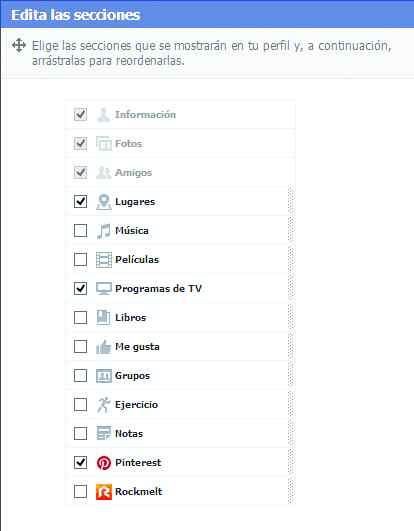Uncheck the Lugares checkbox
The image size is (414, 531).
pos(80,201)
